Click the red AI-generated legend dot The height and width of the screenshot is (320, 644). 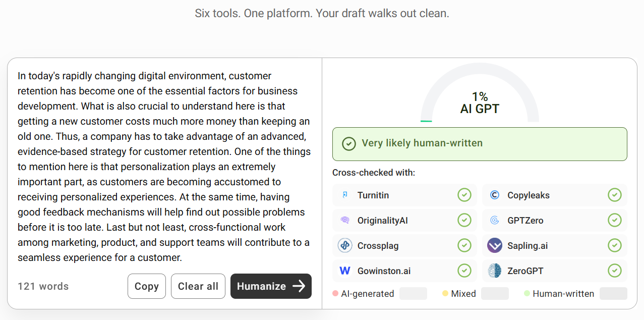pyautogui.click(x=335, y=293)
